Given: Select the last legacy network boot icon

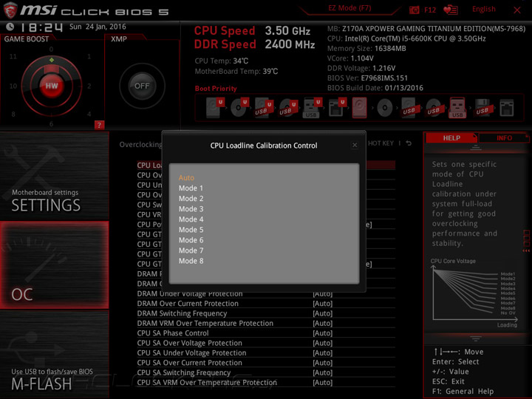Looking at the screenshot, I should tap(507, 108).
